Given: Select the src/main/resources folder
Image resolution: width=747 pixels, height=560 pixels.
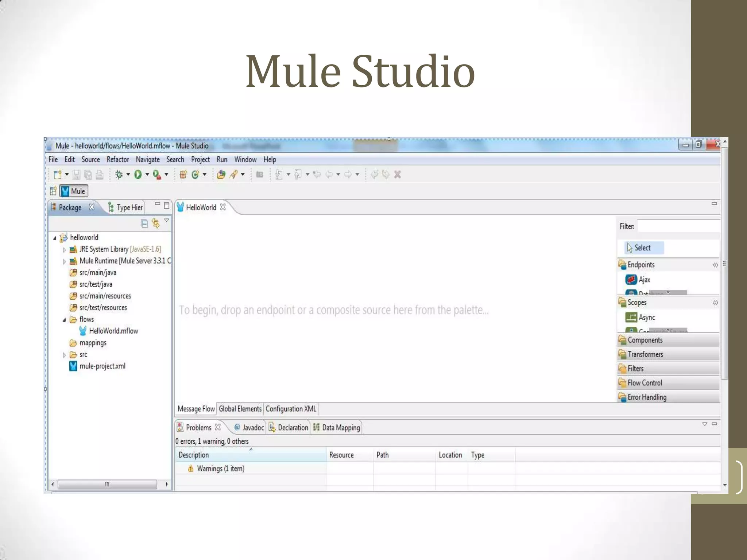Looking at the screenshot, I should click(100, 296).
